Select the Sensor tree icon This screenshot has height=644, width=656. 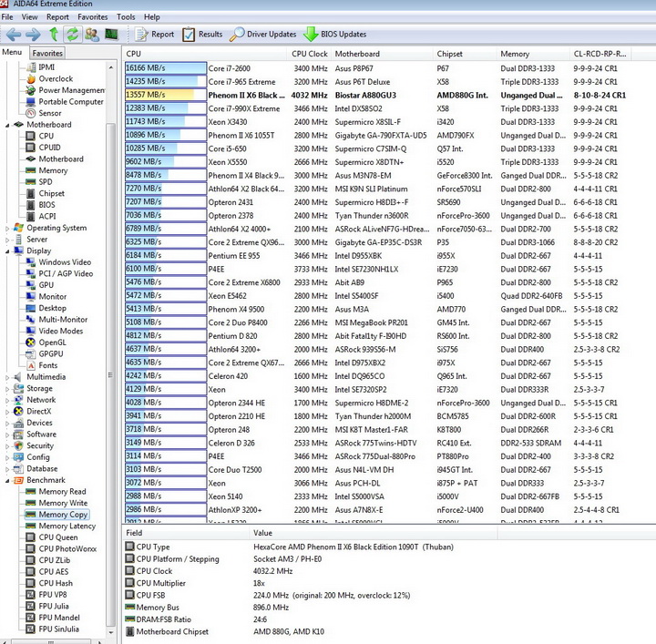point(31,113)
